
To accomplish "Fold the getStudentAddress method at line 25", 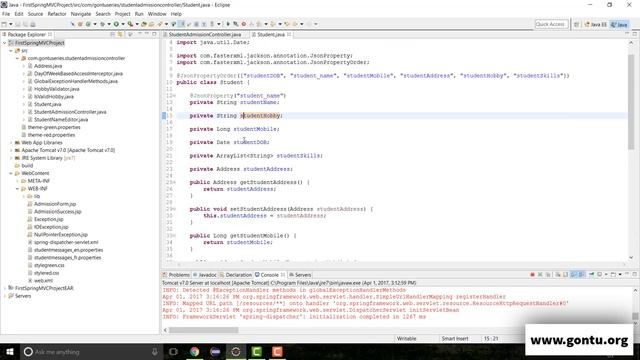I will tap(175, 182).
